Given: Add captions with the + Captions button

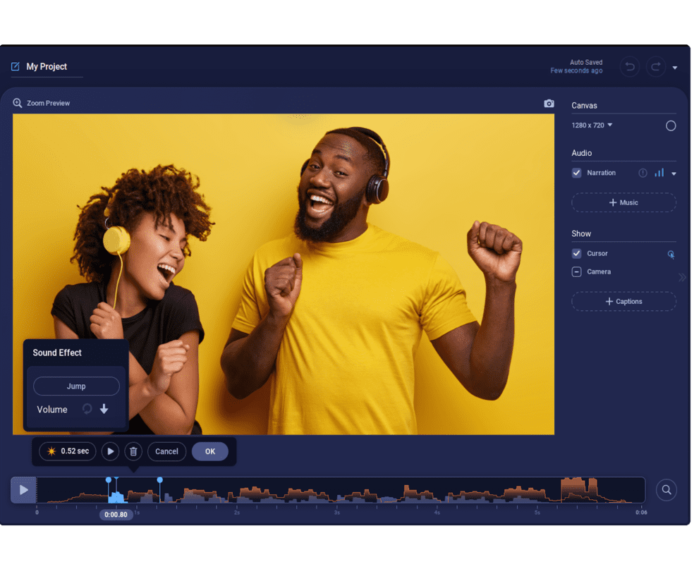Looking at the screenshot, I should pos(624,301).
